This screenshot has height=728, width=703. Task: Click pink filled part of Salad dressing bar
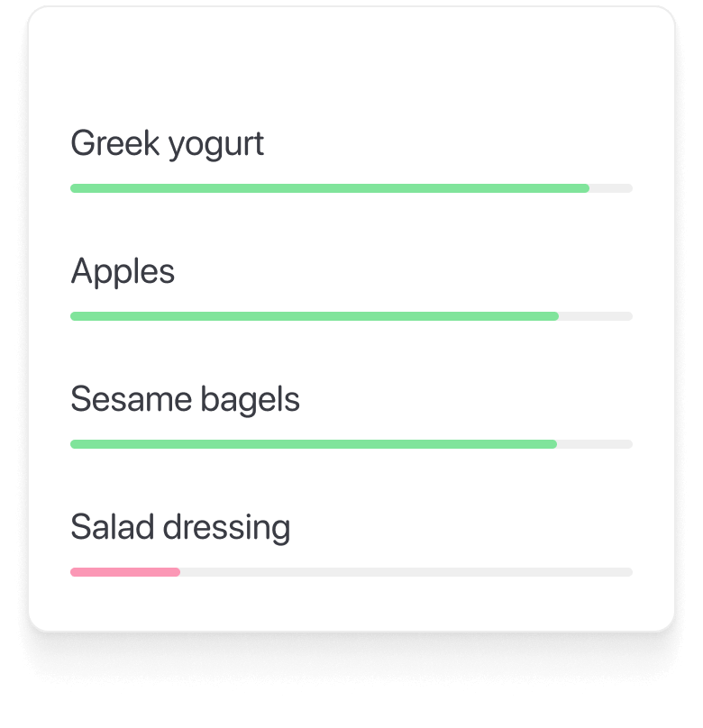(x=125, y=572)
